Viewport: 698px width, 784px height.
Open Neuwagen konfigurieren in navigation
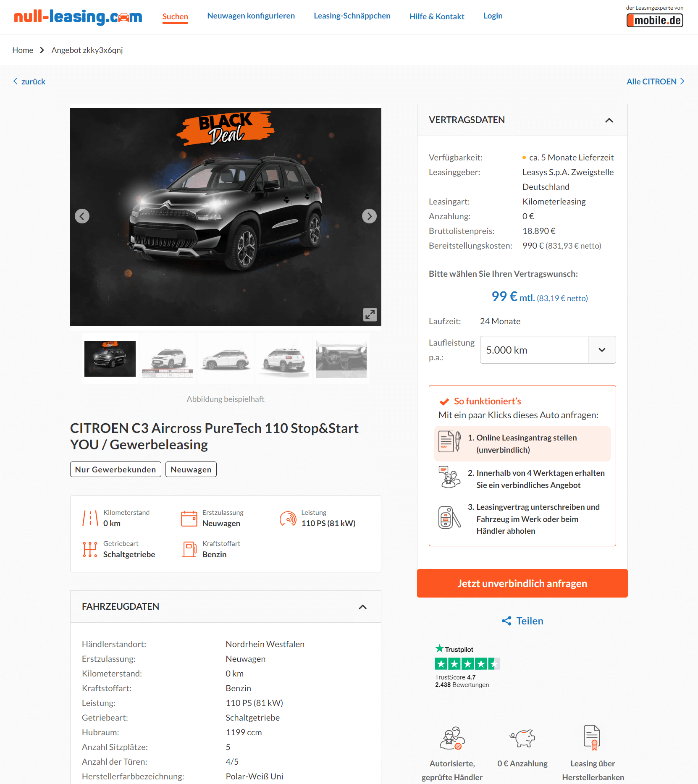point(251,16)
